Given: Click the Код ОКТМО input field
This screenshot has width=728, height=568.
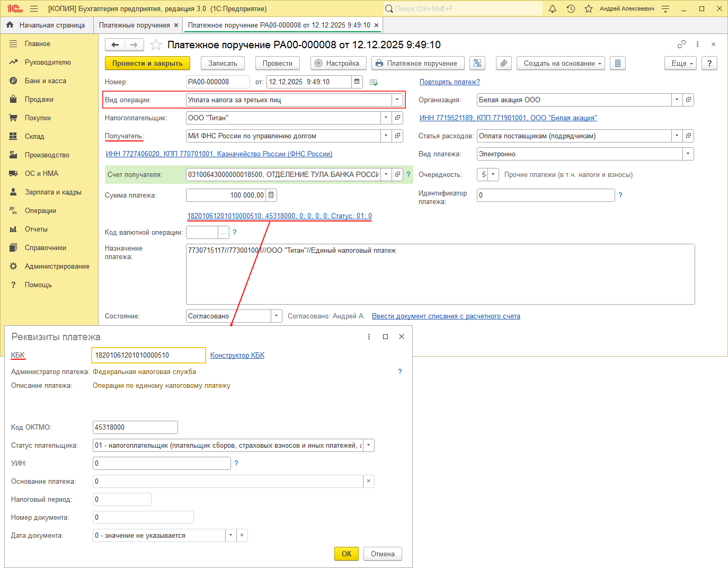Looking at the screenshot, I should point(135,427).
